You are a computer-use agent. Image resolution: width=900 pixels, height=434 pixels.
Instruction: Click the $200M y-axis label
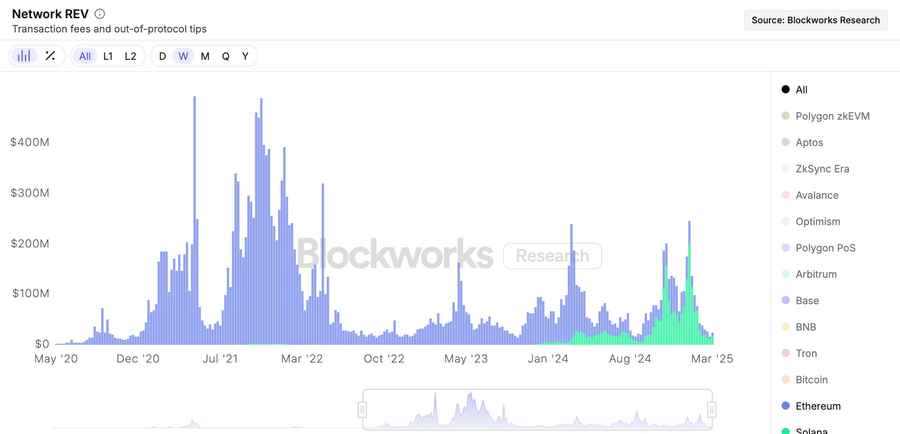pyautogui.click(x=30, y=243)
